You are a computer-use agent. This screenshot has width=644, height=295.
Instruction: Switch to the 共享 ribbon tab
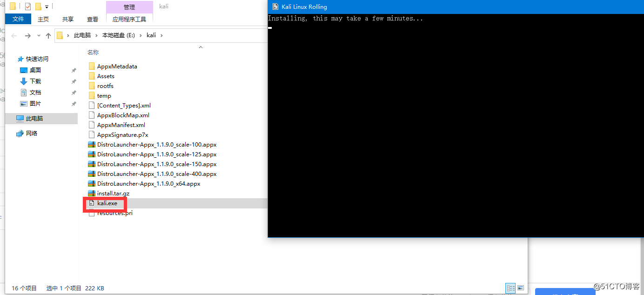click(x=68, y=19)
